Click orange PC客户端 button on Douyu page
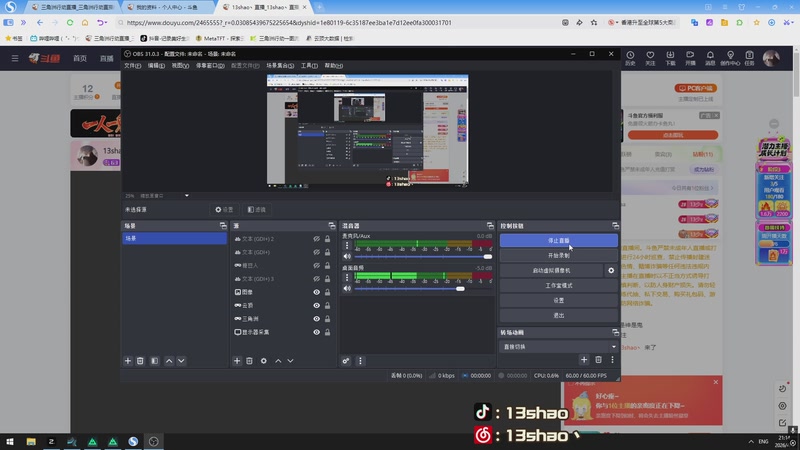Screen dimensions: 800x450 (695, 88)
